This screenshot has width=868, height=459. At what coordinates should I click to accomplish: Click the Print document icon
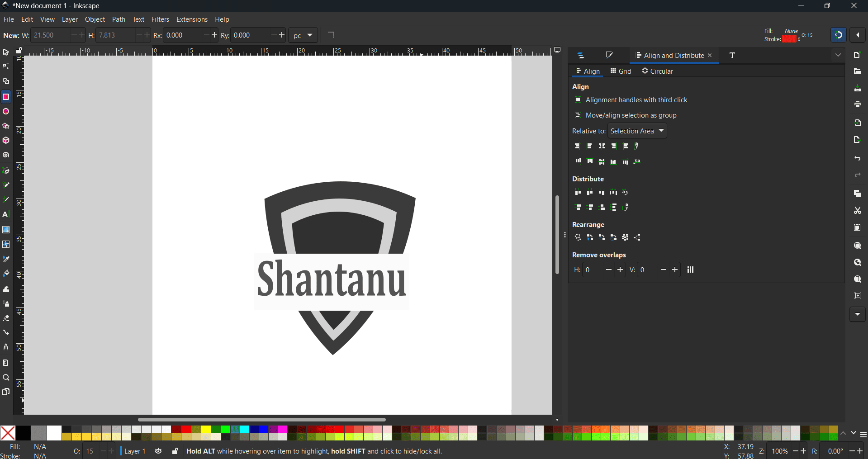pyautogui.click(x=858, y=104)
